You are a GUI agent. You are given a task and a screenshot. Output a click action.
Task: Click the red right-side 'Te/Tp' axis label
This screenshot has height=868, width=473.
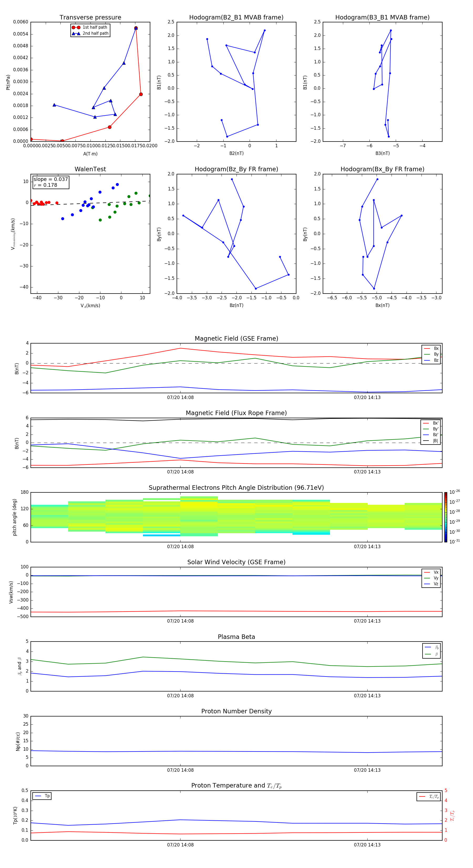(453, 816)
